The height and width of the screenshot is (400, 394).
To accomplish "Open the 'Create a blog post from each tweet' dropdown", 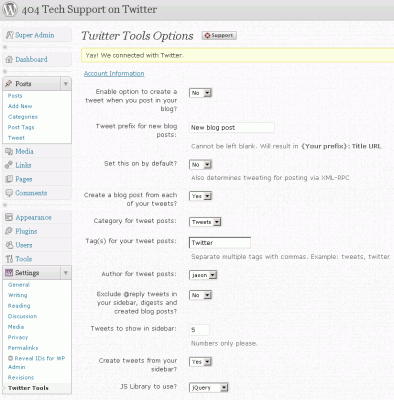I will (200, 196).
